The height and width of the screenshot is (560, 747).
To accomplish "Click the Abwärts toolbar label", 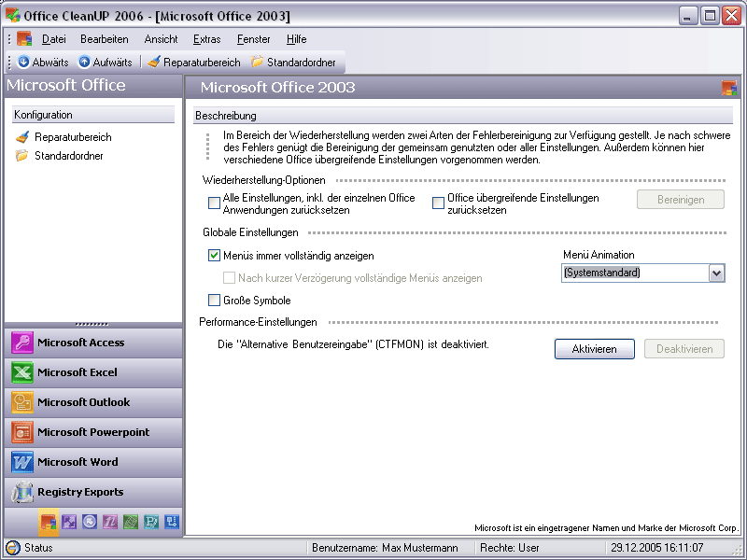I will [x=50, y=63].
